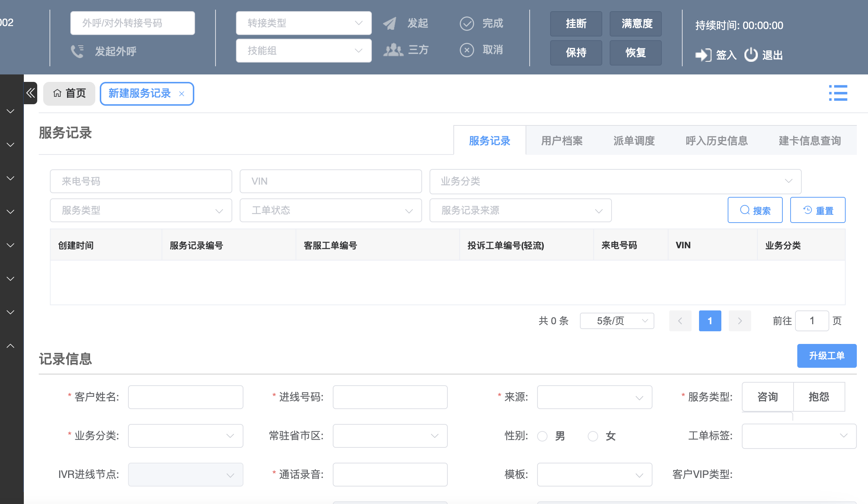Focus the 进线号码 input
868x504 pixels.
[x=390, y=397]
